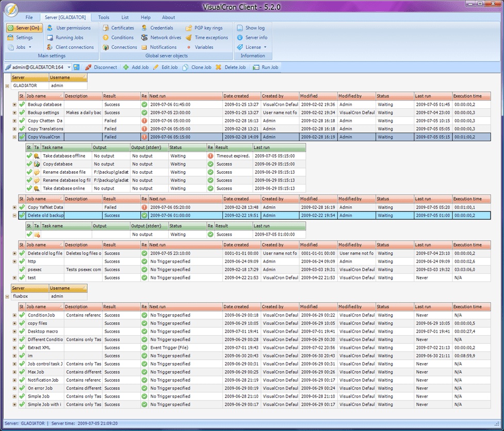Click the Certificates icon in ribbon

coord(106,28)
